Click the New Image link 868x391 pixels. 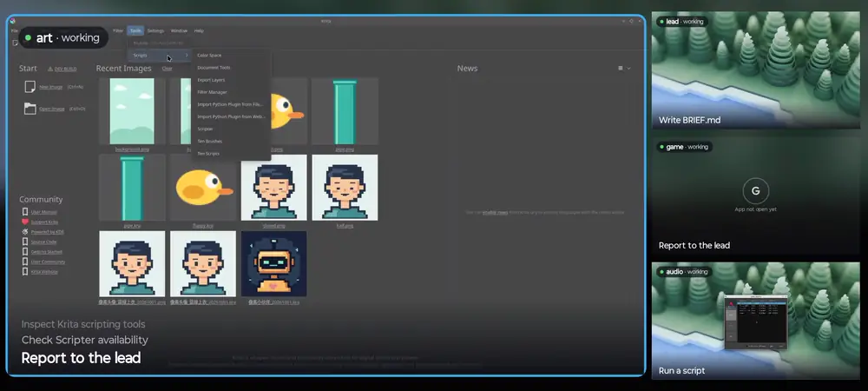pos(51,87)
